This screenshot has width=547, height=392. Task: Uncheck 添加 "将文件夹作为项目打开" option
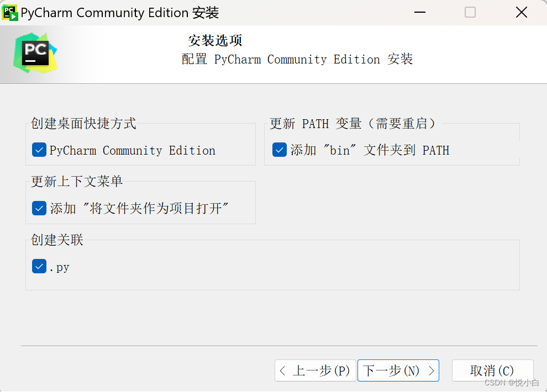tap(39, 208)
